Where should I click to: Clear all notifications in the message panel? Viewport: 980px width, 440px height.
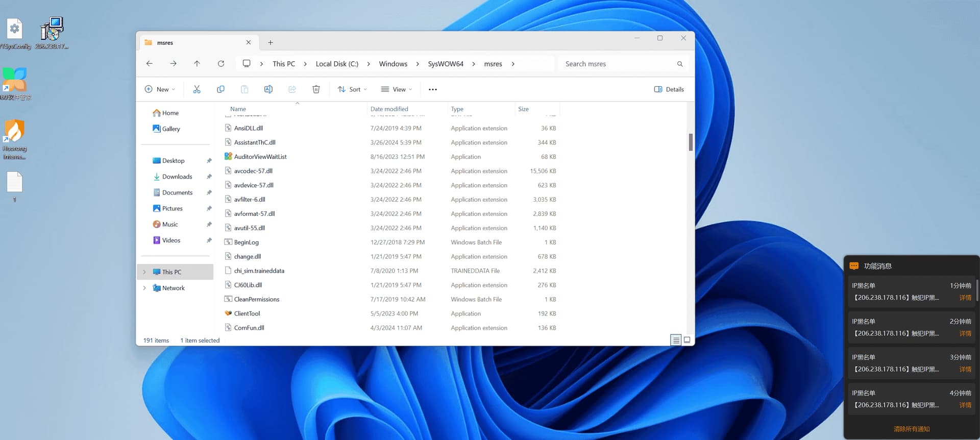[912, 429]
